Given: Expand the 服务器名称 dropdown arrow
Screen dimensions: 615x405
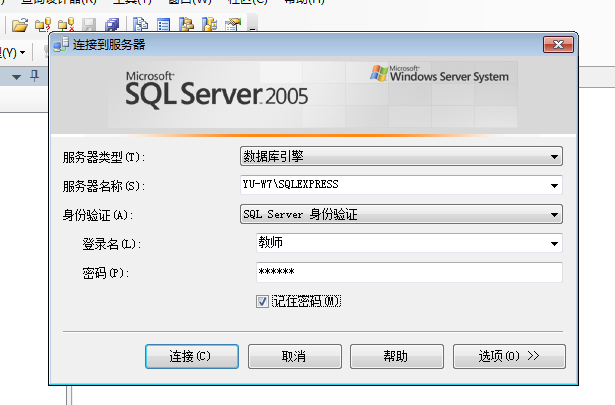Looking at the screenshot, I should (554, 185).
